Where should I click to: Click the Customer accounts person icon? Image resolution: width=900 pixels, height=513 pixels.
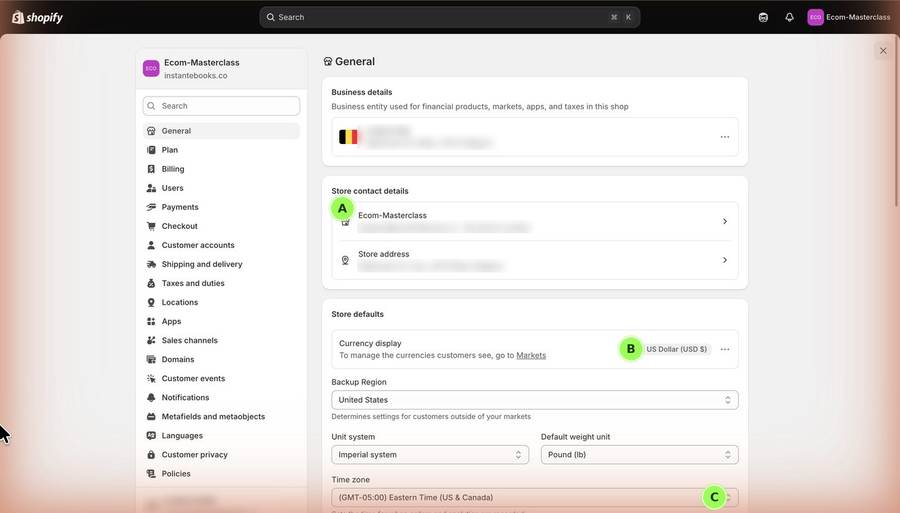pos(151,245)
